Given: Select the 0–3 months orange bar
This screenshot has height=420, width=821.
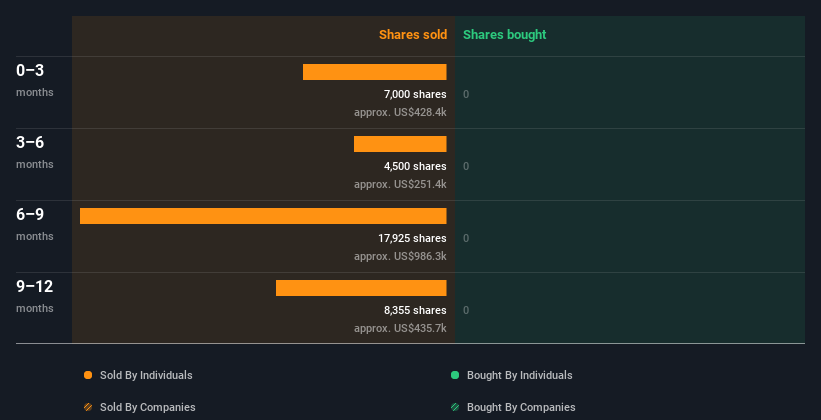Looking at the screenshot, I should (x=374, y=72).
